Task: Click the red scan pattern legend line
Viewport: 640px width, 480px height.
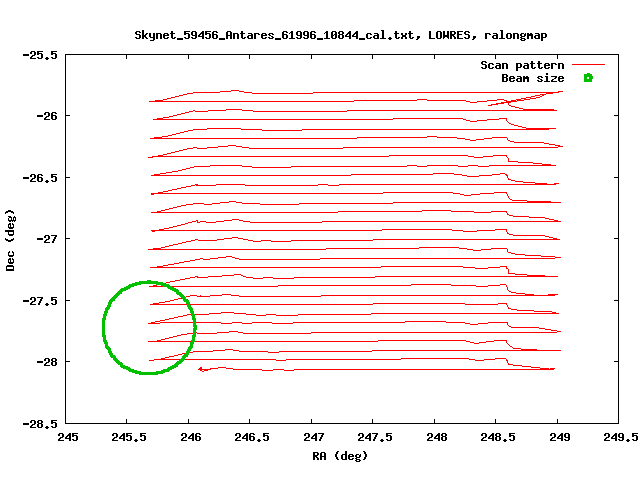Action: click(x=588, y=64)
